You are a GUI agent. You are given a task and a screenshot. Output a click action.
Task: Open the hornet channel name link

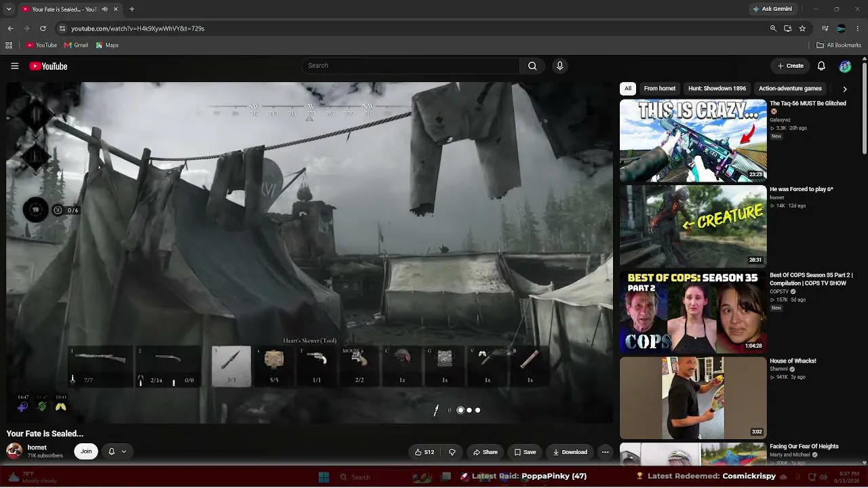click(37, 447)
